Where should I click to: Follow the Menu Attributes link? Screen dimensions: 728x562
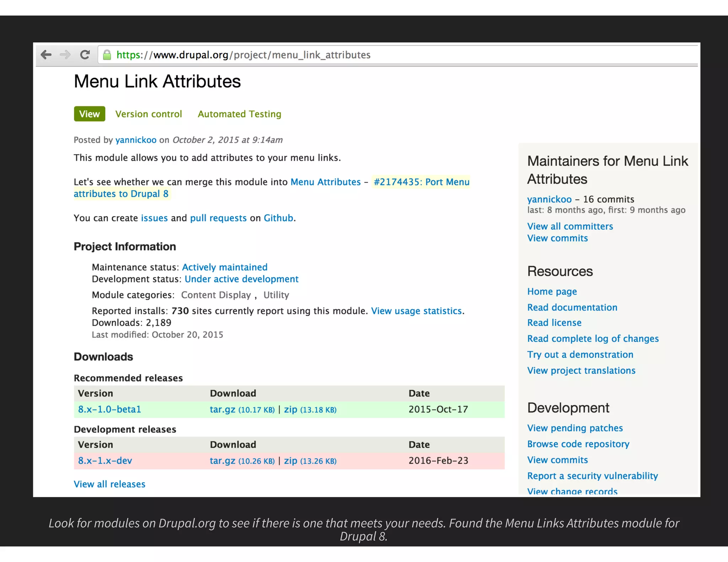coord(326,182)
